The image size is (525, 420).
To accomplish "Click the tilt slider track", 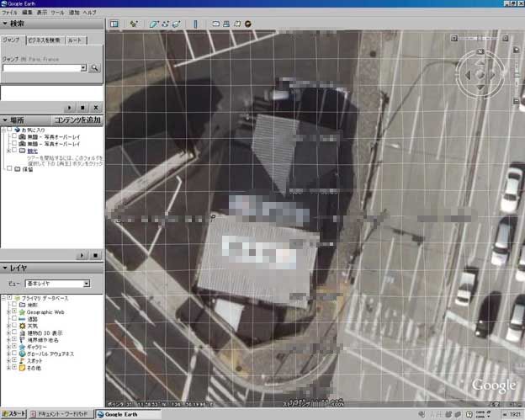I will pos(480,38).
